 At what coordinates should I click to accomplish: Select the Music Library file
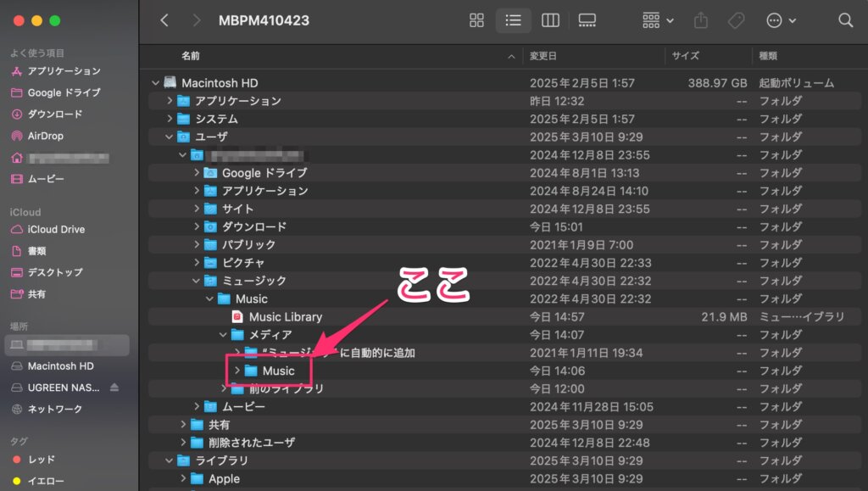pyautogui.click(x=285, y=316)
